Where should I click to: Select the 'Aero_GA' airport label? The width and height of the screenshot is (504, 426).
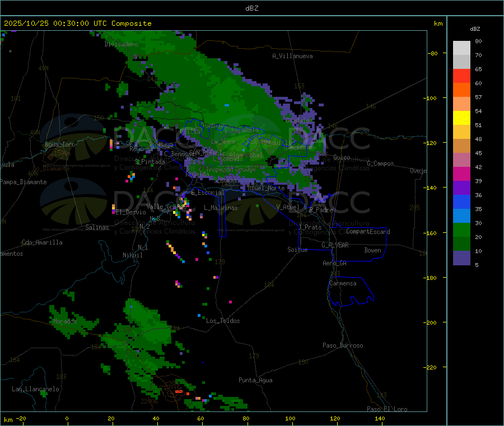(335, 264)
